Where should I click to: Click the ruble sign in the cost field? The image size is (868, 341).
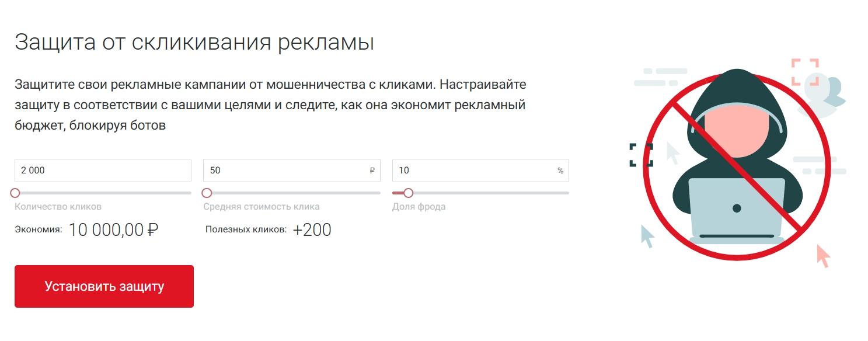pos(372,171)
